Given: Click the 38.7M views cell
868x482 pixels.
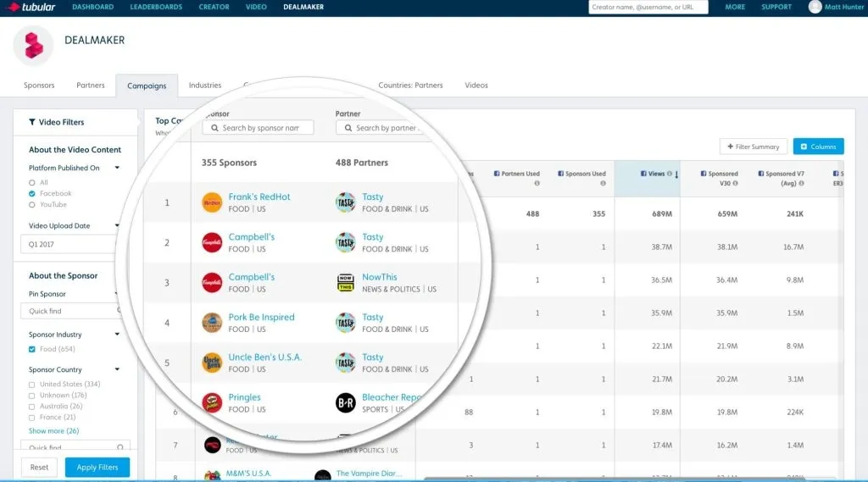Looking at the screenshot, I should tap(661, 247).
